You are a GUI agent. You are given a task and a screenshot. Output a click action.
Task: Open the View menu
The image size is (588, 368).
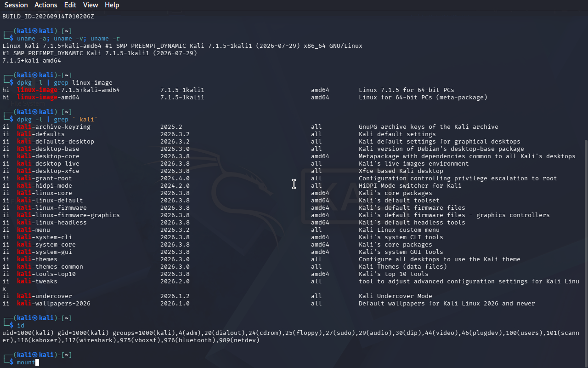90,5
